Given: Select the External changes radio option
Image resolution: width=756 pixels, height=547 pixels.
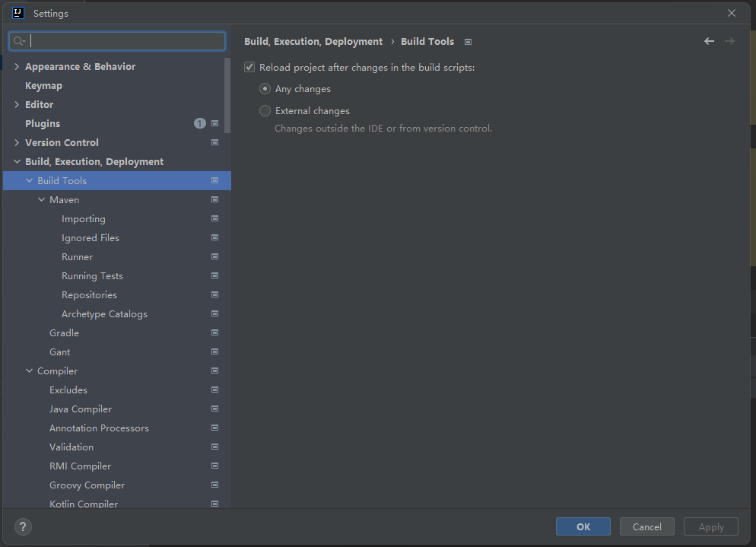Looking at the screenshot, I should coord(265,111).
